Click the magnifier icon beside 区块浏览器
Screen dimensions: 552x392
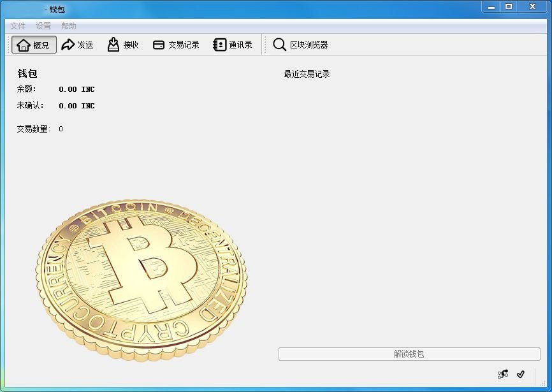(x=279, y=45)
